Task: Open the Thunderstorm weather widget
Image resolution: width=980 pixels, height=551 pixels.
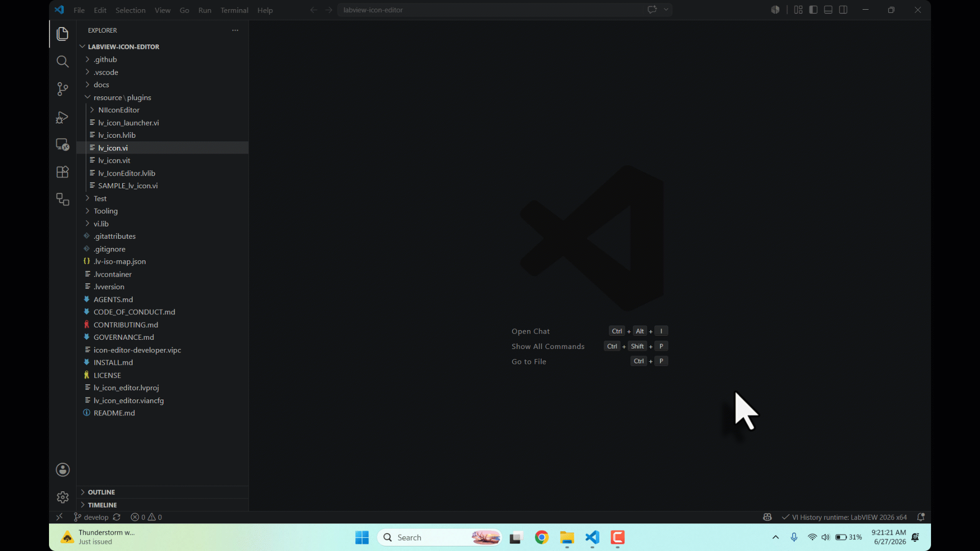Action: [98, 537]
